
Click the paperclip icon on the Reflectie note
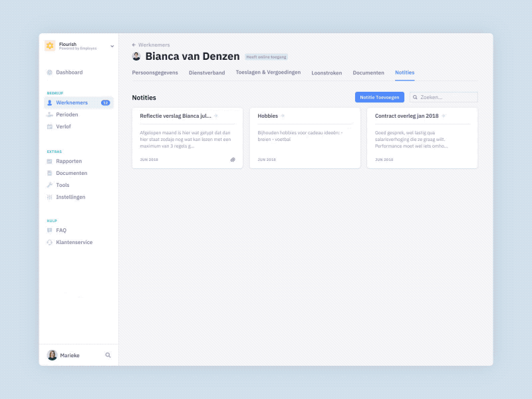click(233, 160)
